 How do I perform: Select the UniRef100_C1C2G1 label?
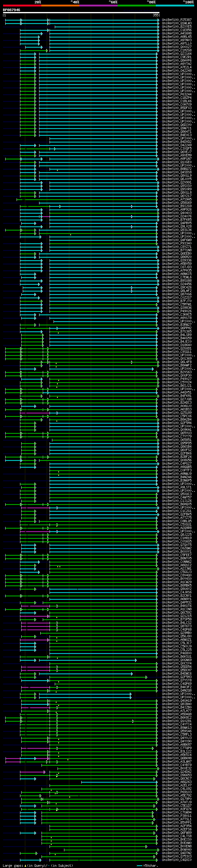177,511
